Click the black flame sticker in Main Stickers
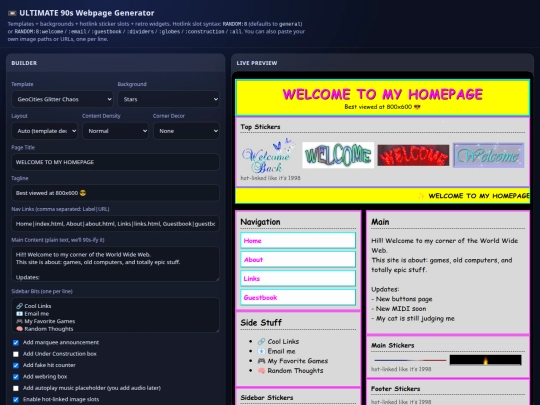The width and height of the screenshot is (540, 405). point(485,360)
